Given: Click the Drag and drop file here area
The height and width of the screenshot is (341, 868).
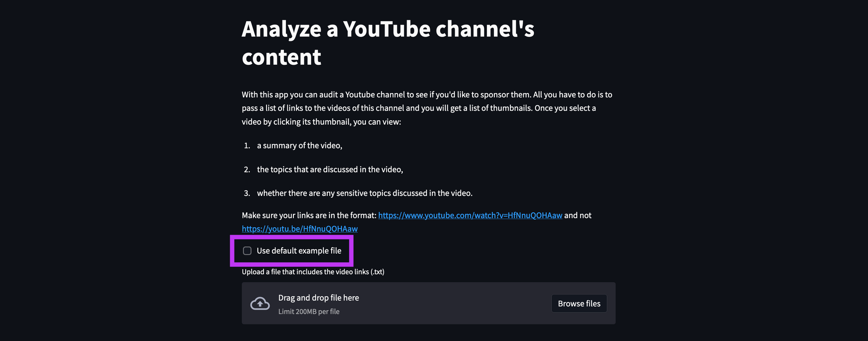Looking at the screenshot, I should [x=429, y=303].
